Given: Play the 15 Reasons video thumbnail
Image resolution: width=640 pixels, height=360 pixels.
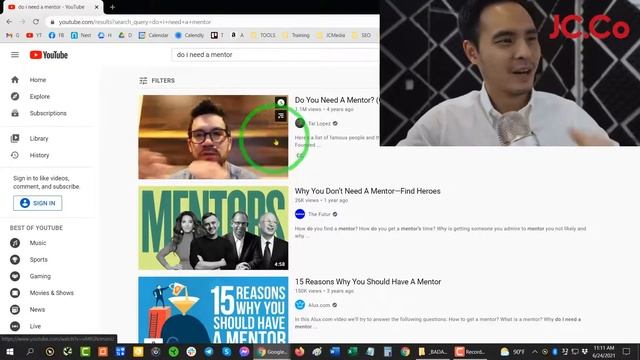Looking at the screenshot, I should 213,310.
